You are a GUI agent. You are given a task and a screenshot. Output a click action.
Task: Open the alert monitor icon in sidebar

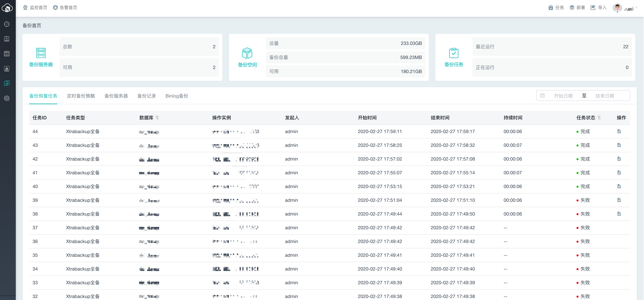(x=7, y=69)
